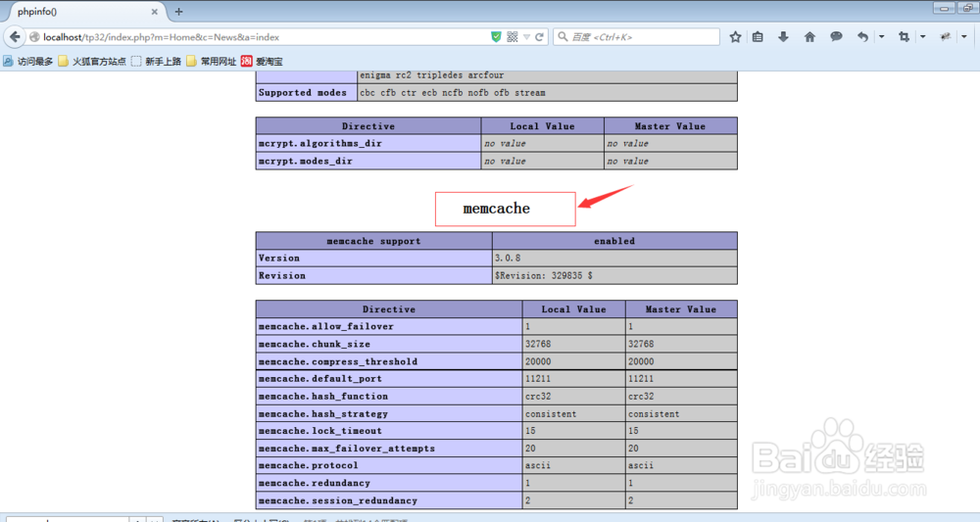Expand the dropdown next to bug icon
This screenshot has width=980, height=522.
tap(963, 37)
